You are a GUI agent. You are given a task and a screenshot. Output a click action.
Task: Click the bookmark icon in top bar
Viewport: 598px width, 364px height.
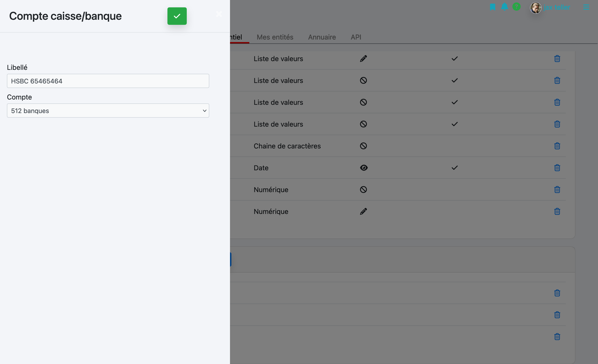[x=492, y=7]
